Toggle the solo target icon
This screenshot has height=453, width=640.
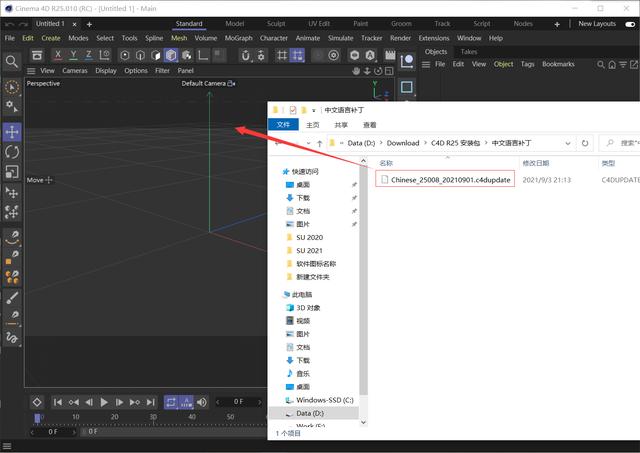click(333, 55)
